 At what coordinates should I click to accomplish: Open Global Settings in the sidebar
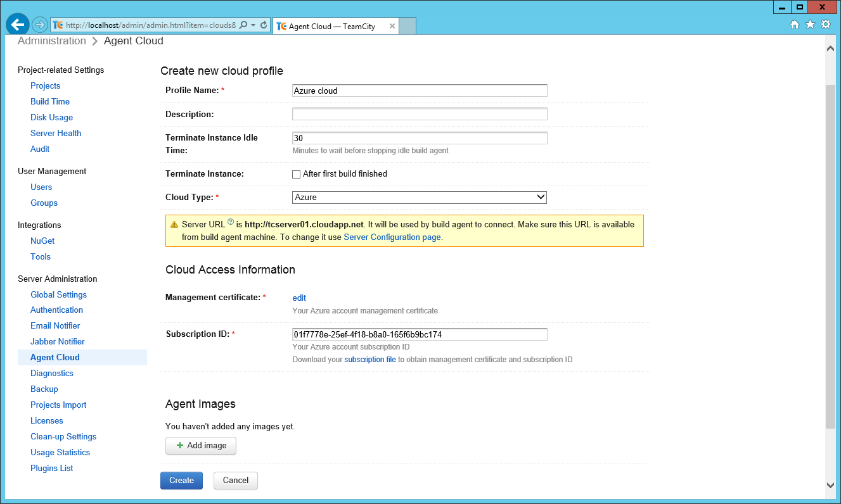(x=58, y=295)
